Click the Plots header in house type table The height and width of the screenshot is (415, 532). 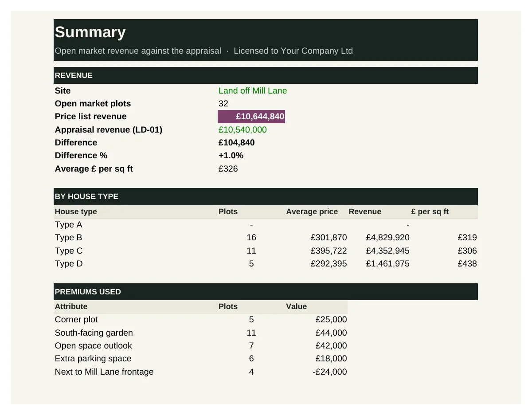coord(228,212)
